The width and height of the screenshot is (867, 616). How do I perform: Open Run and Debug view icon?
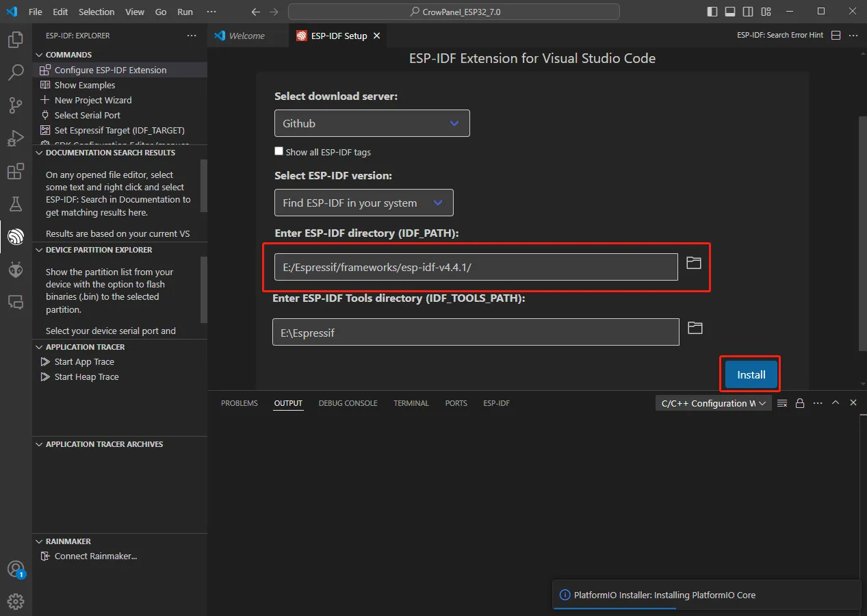click(x=16, y=138)
